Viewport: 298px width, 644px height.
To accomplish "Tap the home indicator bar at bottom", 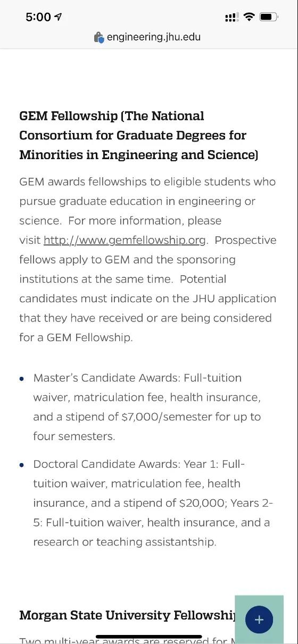I will (x=149, y=637).
